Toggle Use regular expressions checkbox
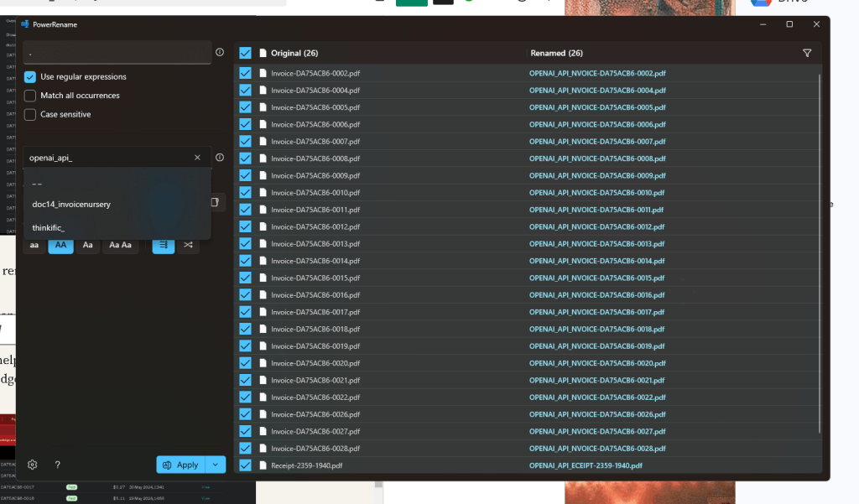Screen dimensions: 859x504 click(30, 76)
